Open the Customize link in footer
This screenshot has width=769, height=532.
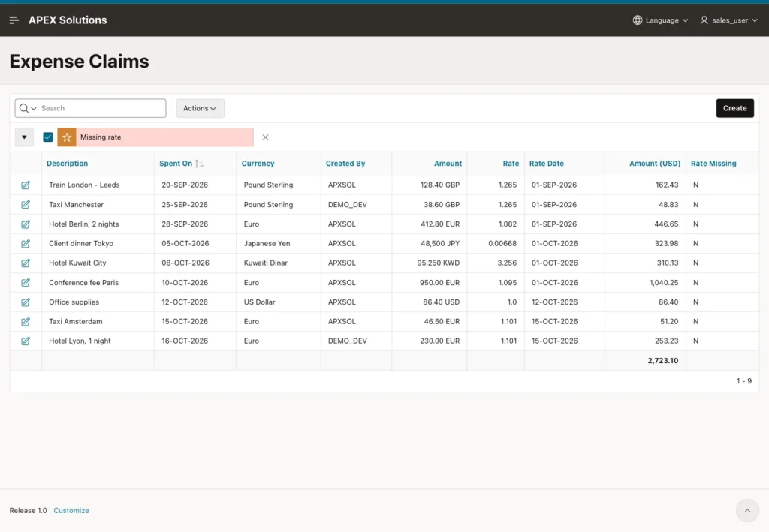tap(71, 510)
